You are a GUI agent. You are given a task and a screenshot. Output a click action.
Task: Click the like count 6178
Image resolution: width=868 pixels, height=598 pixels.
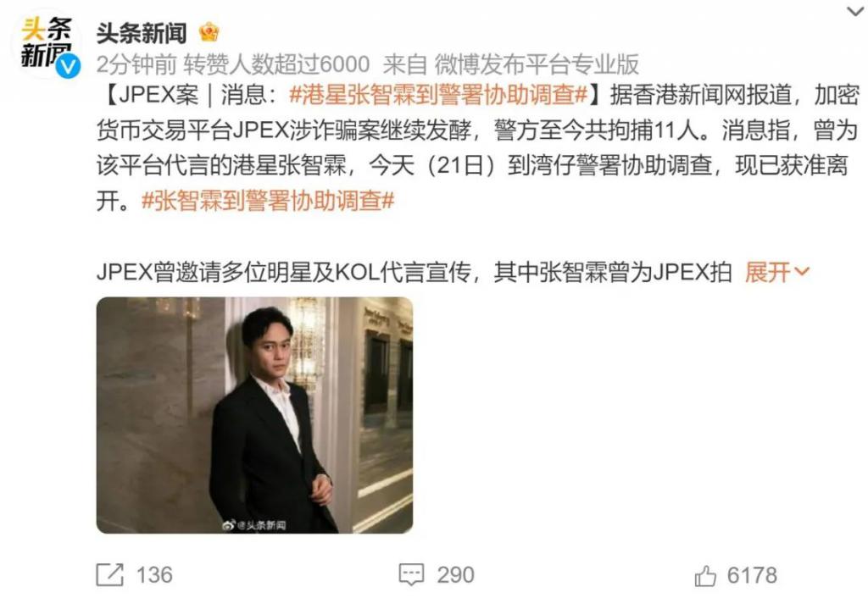pyautogui.click(x=752, y=575)
